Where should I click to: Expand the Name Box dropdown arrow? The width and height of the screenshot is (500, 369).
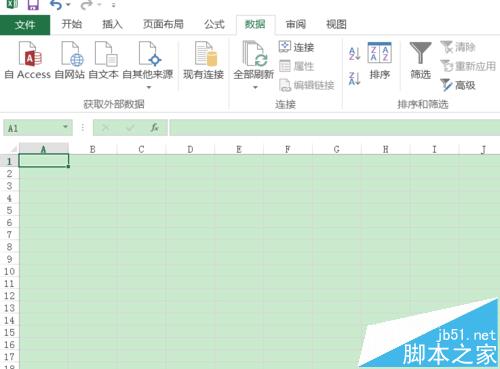66,127
